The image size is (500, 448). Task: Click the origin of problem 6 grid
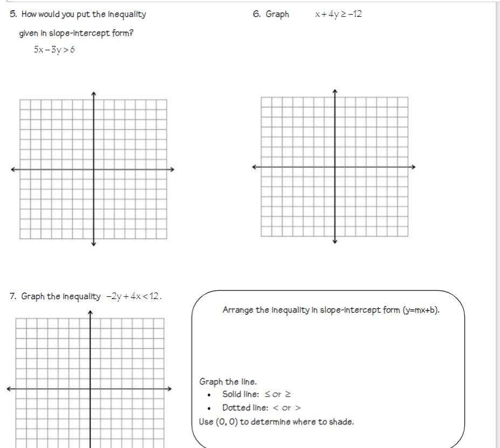[x=335, y=167]
